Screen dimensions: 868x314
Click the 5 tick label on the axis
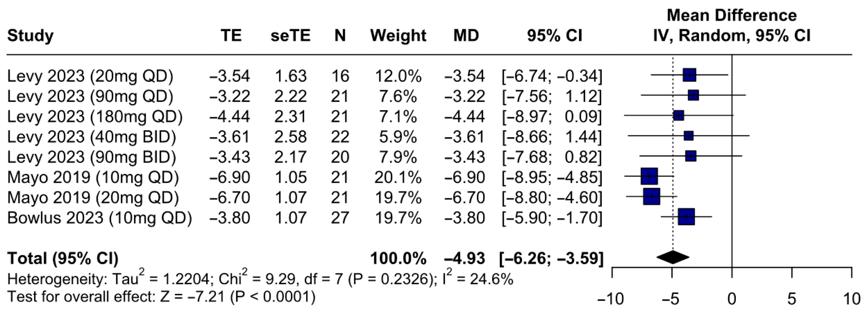coord(792,299)
